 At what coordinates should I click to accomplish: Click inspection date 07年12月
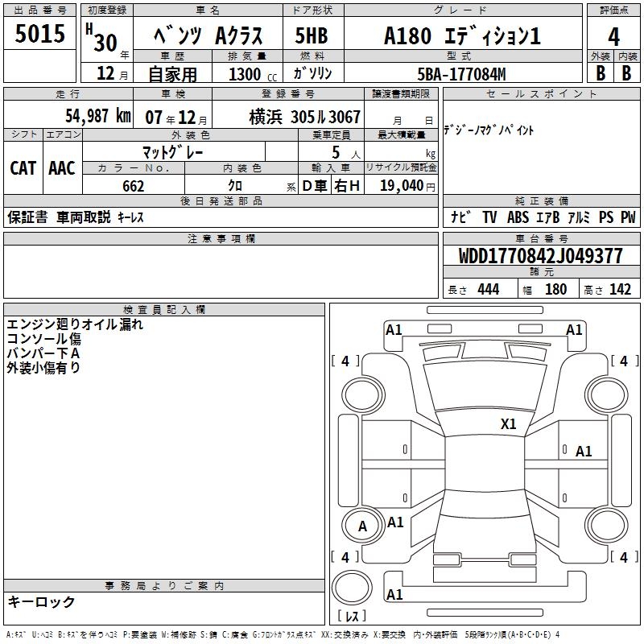tap(175, 118)
